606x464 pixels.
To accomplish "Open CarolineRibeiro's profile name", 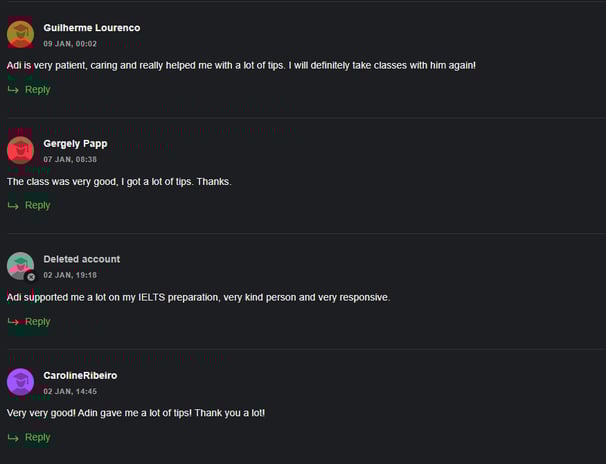I will point(80,376).
